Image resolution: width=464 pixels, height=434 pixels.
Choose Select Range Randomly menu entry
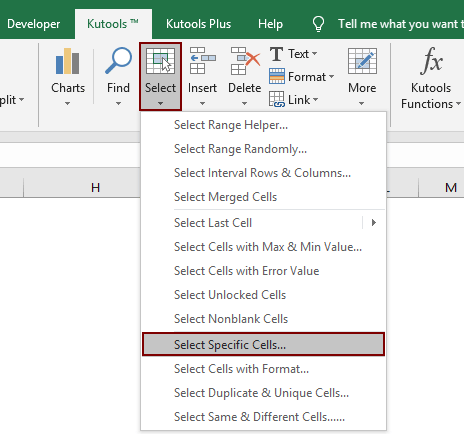(x=263, y=149)
